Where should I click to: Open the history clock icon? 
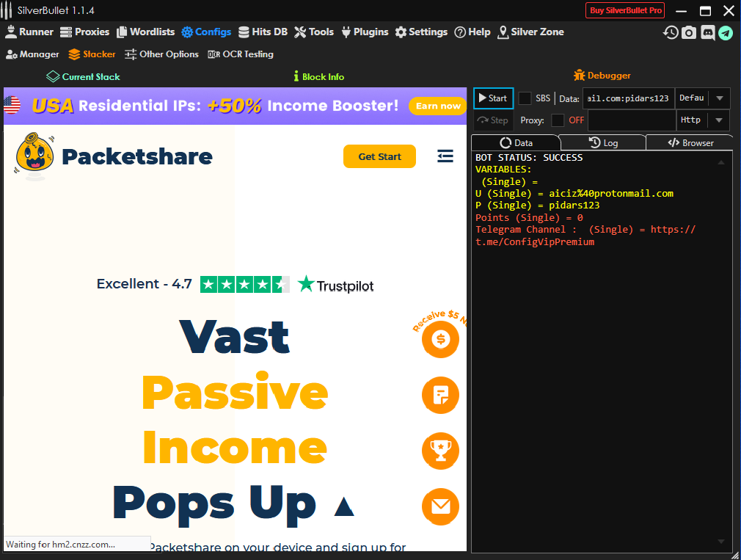[671, 32]
